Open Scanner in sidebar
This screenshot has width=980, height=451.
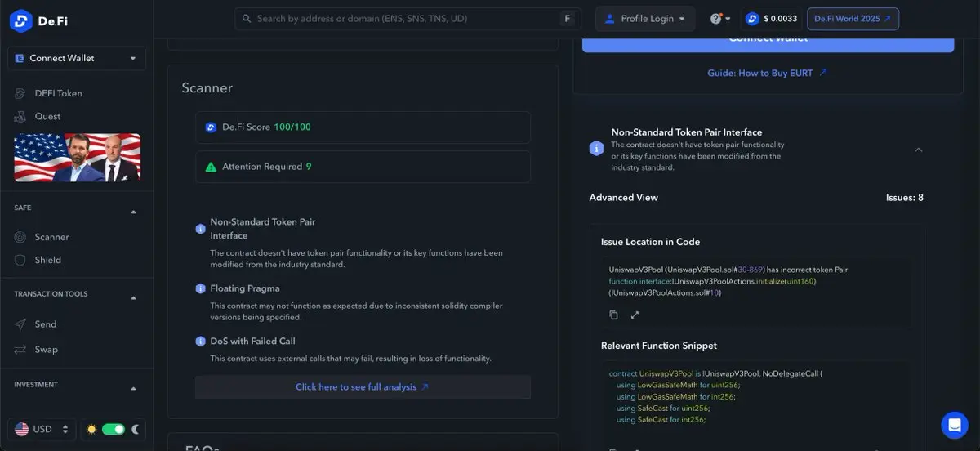click(51, 237)
